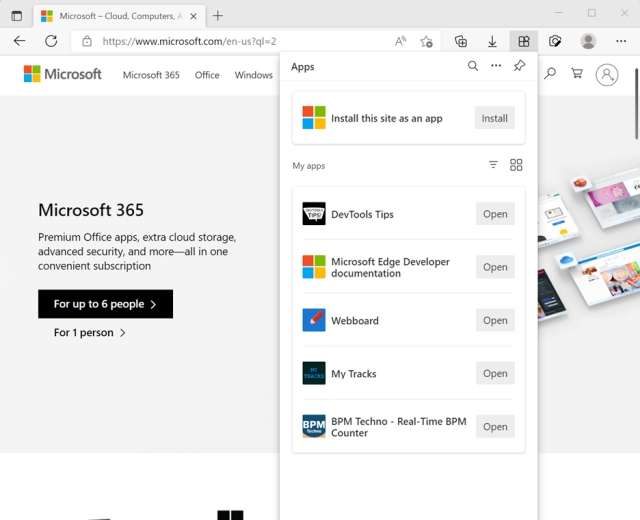640x520 pixels.
Task: Click the address bar URL field
Action: pos(240,41)
